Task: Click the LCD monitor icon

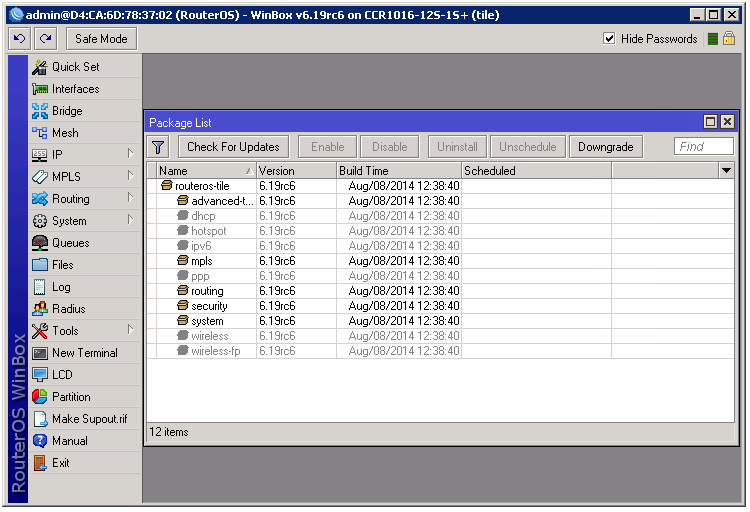Action: (40, 375)
